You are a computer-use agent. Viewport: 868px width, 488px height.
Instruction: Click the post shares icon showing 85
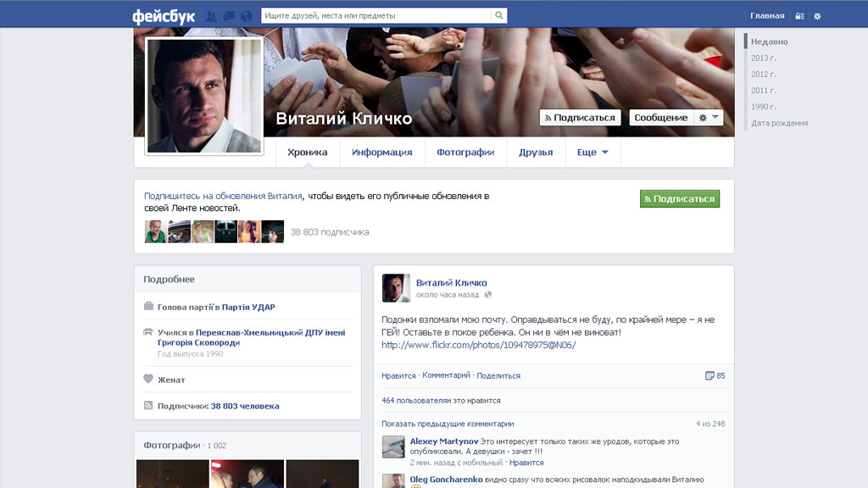pyautogui.click(x=715, y=375)
